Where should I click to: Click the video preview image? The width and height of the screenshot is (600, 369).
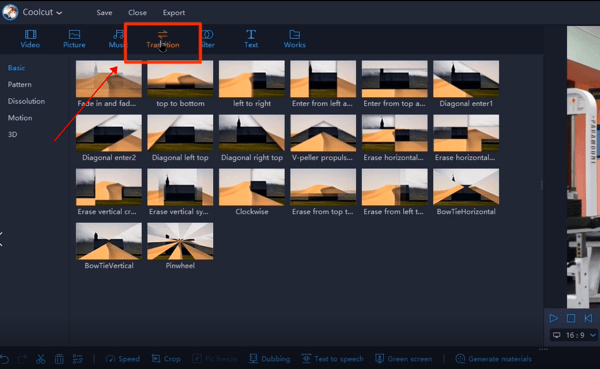click(x=583, y=167)
